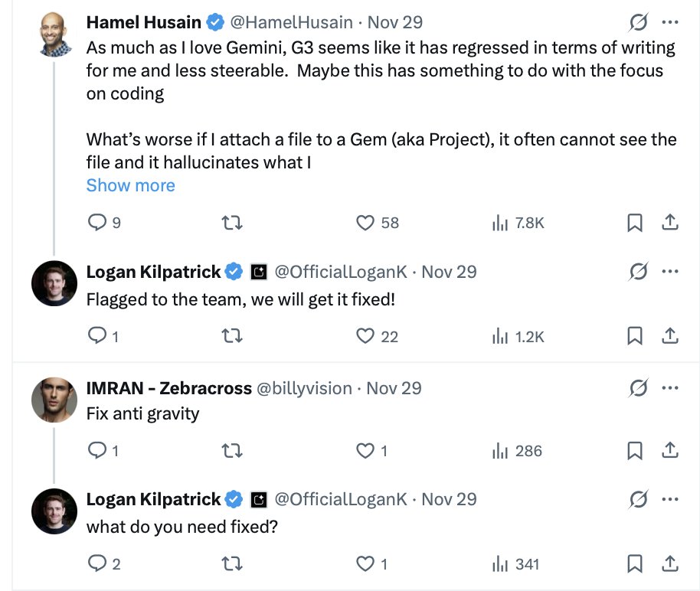Viewport: 700px width, 591px height.
Task: Reply to 'what do you need fixed?' tweet
Action: point(96,564)
